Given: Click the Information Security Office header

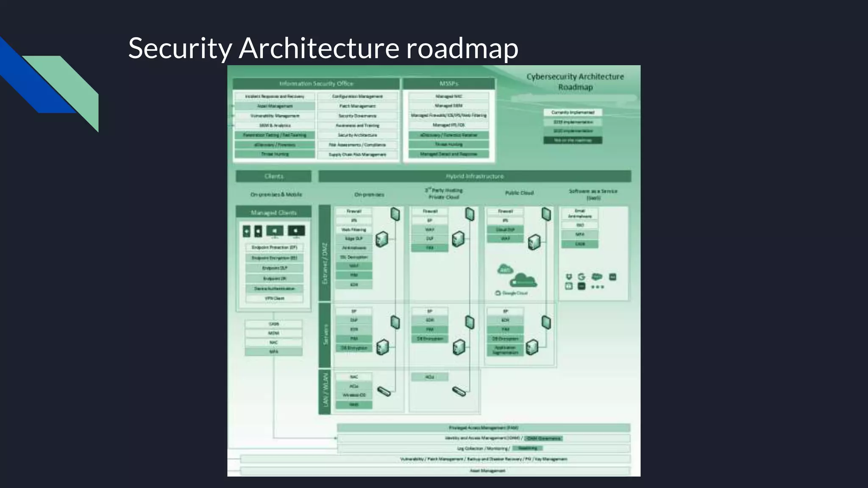Looking at the screenshot, I should pos(316,83).
